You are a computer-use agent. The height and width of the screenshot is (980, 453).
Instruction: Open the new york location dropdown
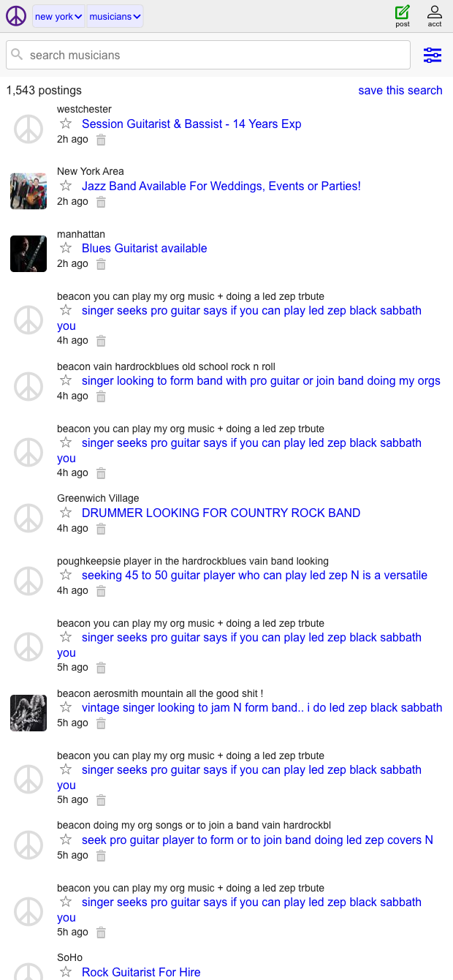pos(58,15)
